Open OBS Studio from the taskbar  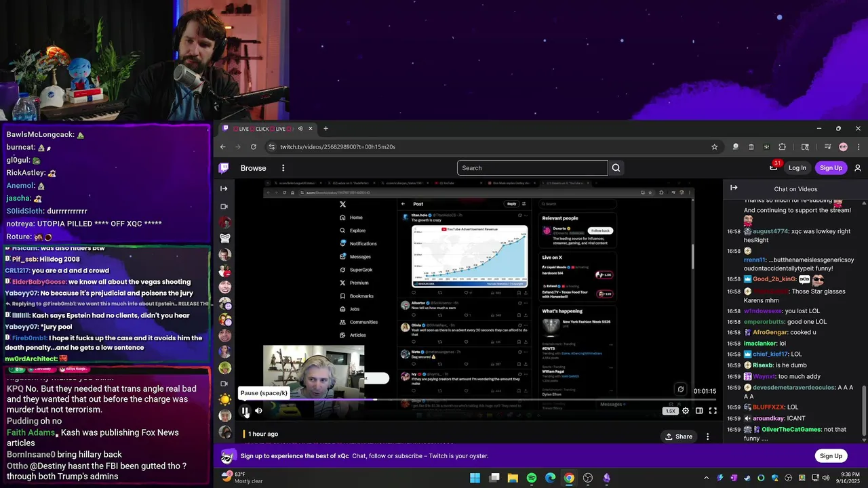click(588, 478)
